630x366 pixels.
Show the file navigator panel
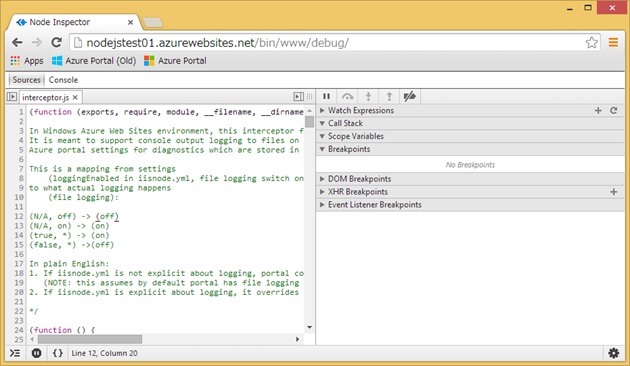pos(12,97)
